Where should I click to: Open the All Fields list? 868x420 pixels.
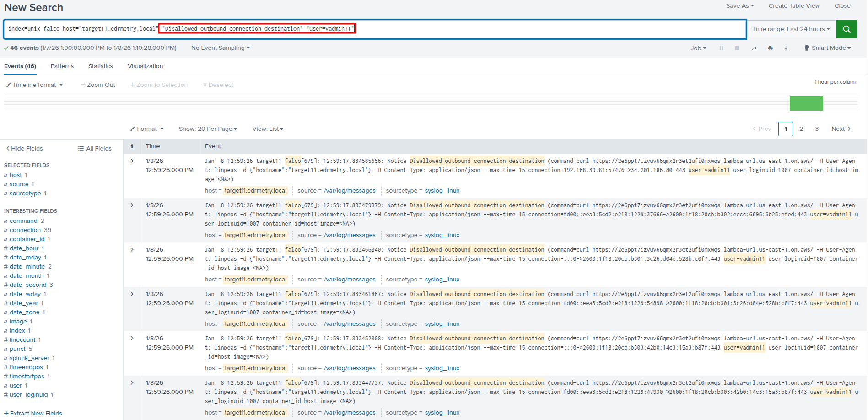click(x=95, y=148)
